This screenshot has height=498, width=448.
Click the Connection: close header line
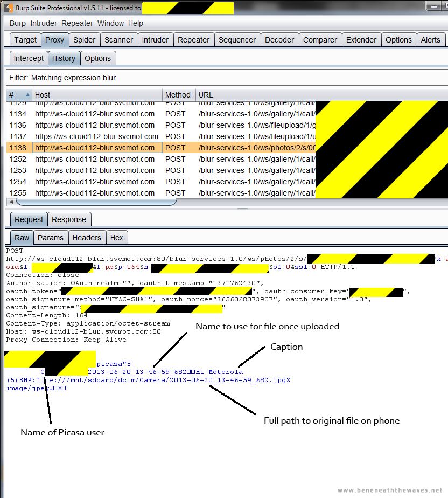43,275
